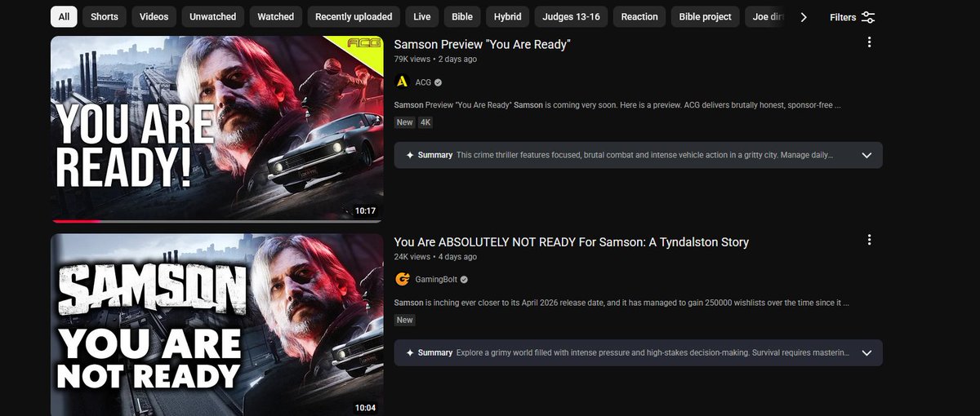This screenshot has width=980, height=416.
Task: Select the All filter chip
Action: [x=64, y=16]
